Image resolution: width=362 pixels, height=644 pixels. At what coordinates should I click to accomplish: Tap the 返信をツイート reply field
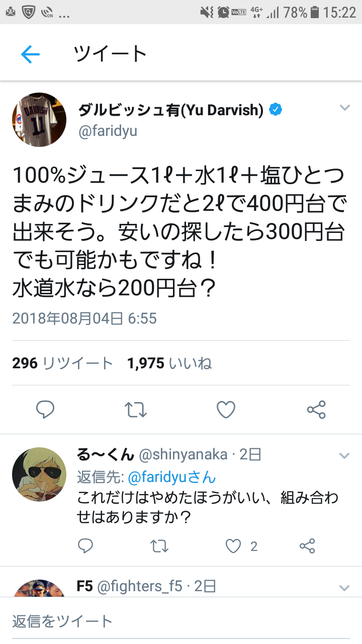point(181,621)
